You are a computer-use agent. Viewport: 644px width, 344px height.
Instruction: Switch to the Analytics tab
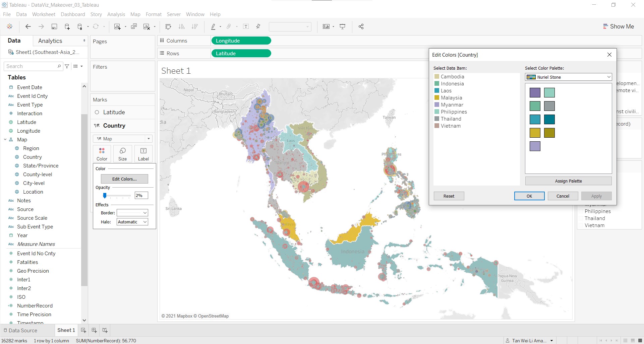(x=50, y=41)
